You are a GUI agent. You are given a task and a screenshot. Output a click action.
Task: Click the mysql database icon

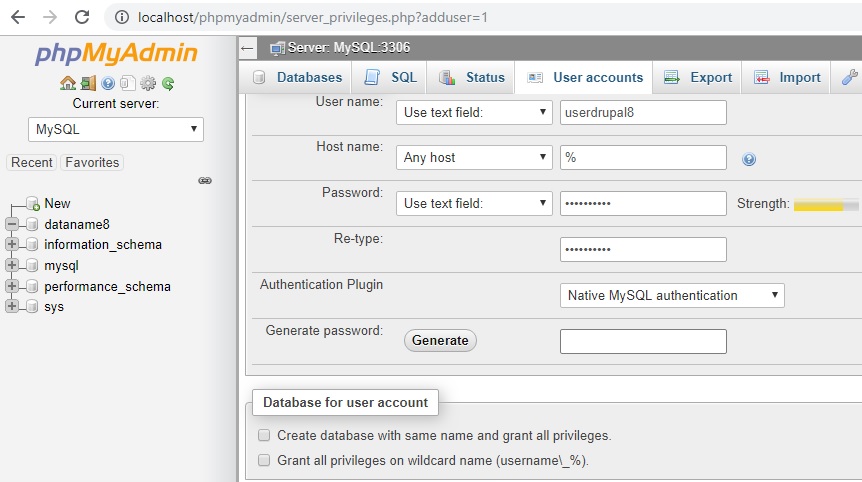pos(32,265)
